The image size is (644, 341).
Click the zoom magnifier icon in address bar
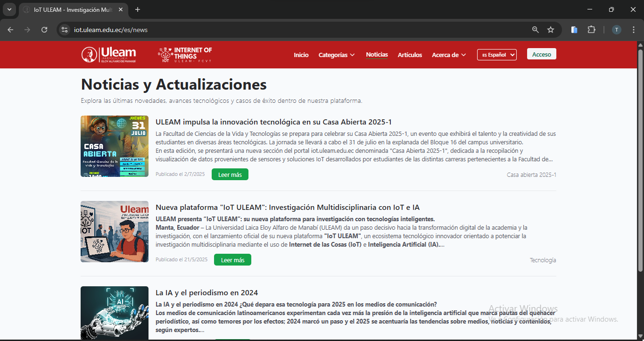click(x=536, y=30)
